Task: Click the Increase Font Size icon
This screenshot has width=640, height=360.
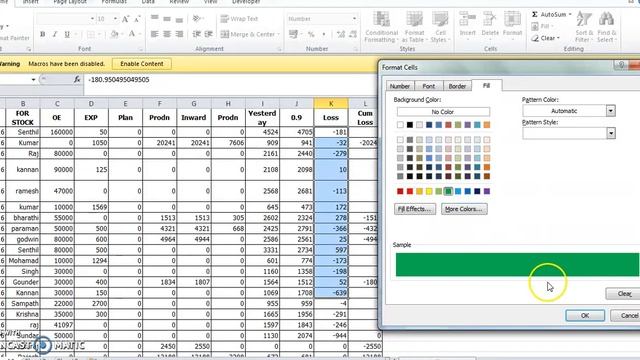Action: [126, 19]
